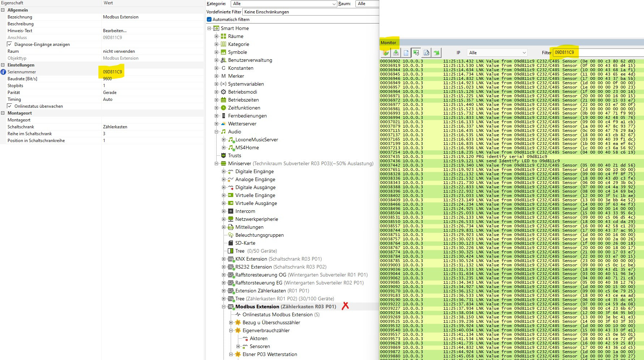Collapse the Audio tree node
The height and width of the screenshot is (360, 644).
tap(216, 132)
